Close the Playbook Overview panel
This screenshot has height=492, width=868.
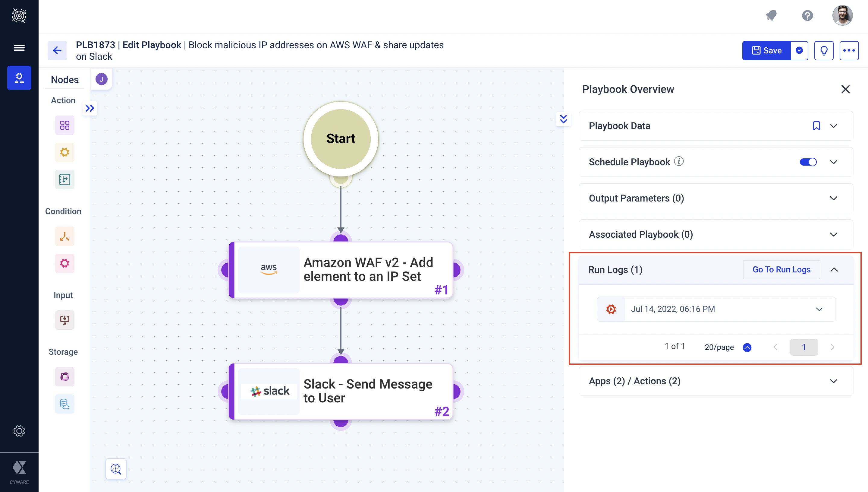(845, 89)
